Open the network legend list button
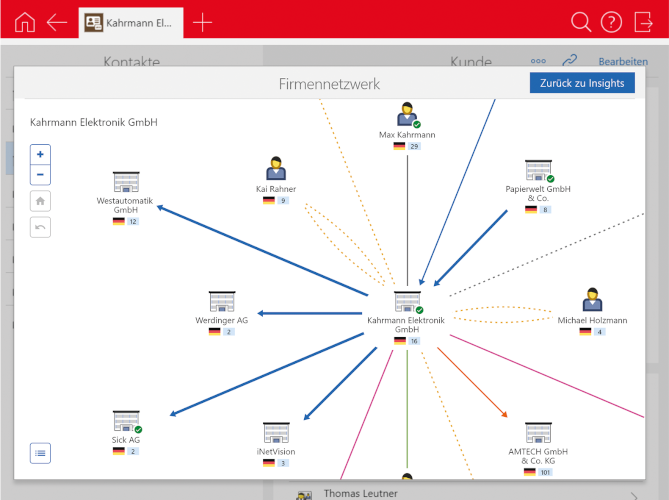669x500 pixels. click(x=40, y=453)
